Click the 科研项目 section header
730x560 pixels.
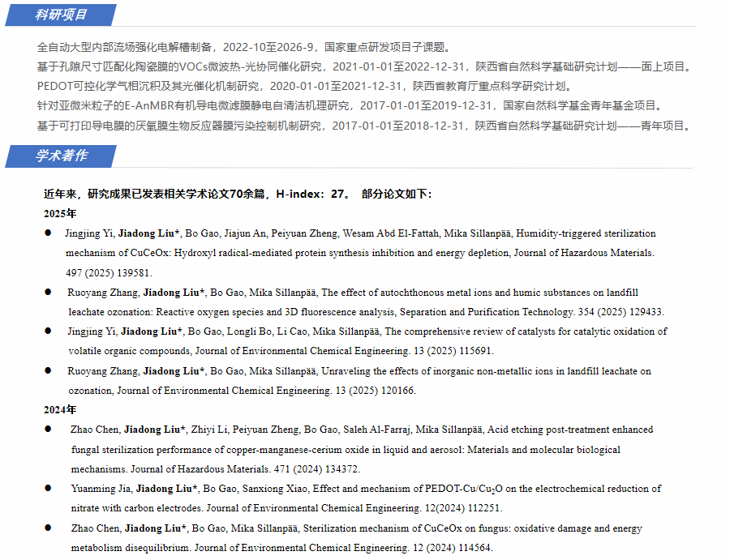tap(62, 15)
